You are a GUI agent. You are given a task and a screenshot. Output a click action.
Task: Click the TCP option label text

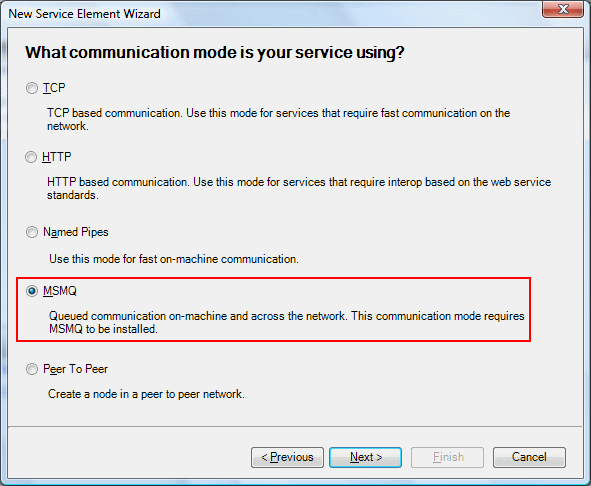click(x=54, y=88)
